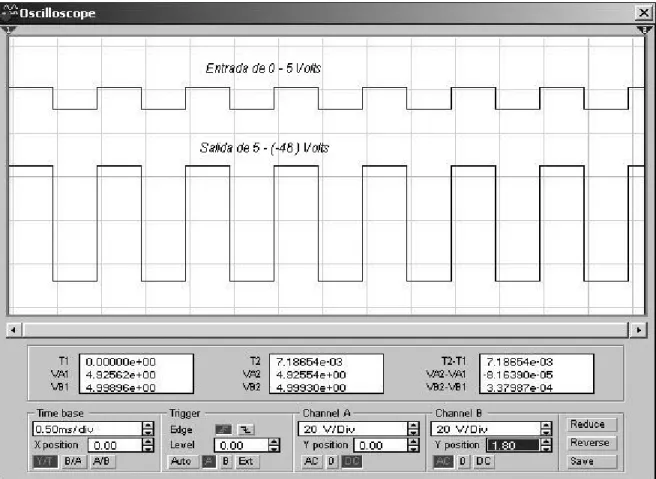This screenshot has width=656, height=479.
Task: Click T1 value 0.00000e+00
Action: 120,362
